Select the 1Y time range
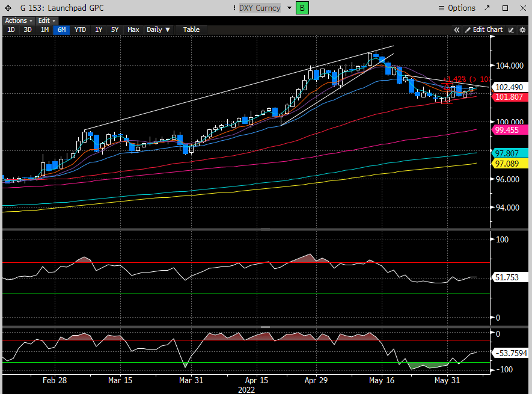This screenshot has height=394, width=532. tap(99, 29)
